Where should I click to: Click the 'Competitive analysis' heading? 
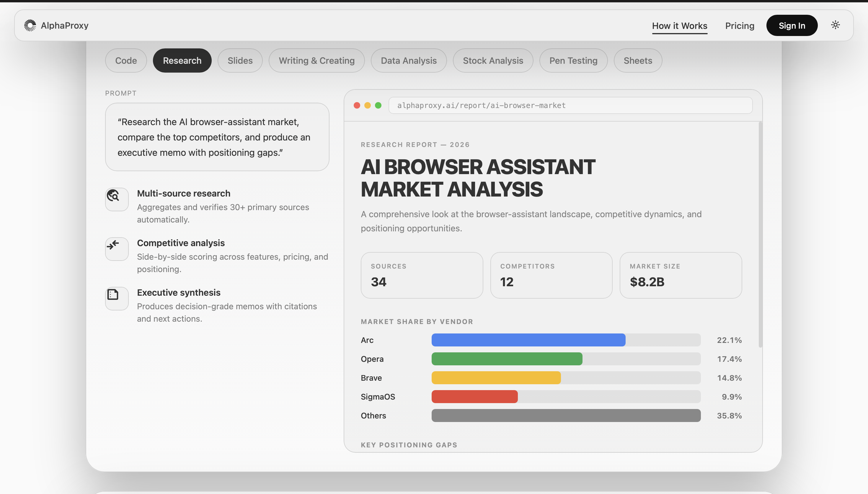[x=181, y=243]
